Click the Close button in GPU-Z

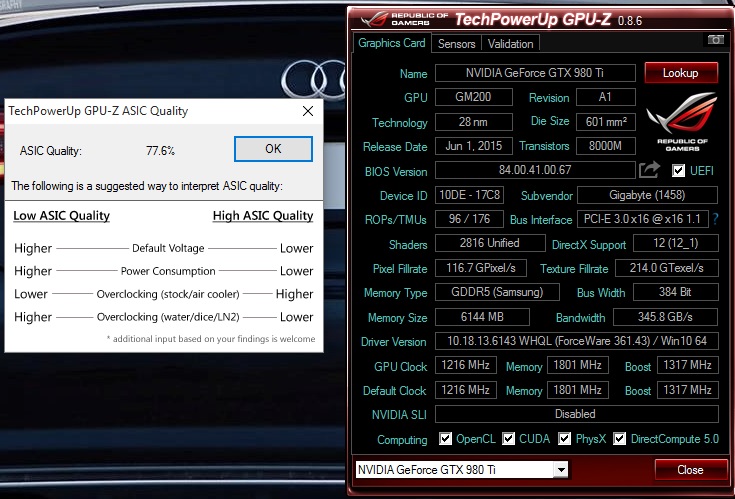(x=690, y=469)
